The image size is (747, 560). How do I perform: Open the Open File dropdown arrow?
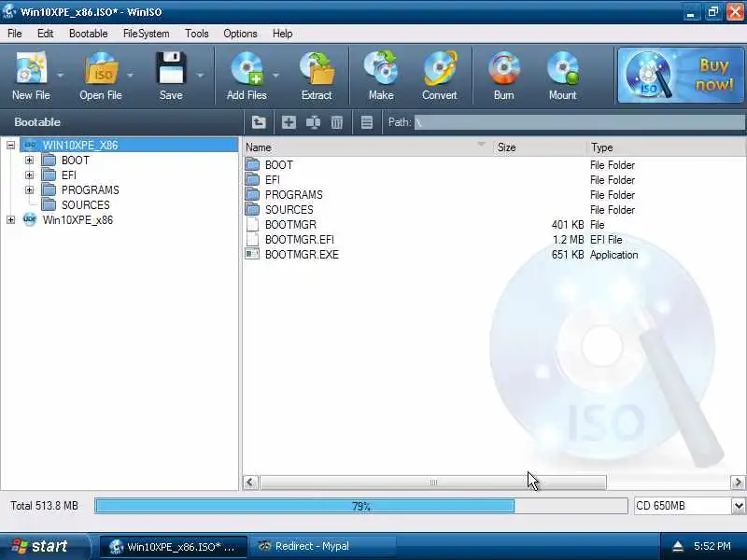[x=130, y=76]
